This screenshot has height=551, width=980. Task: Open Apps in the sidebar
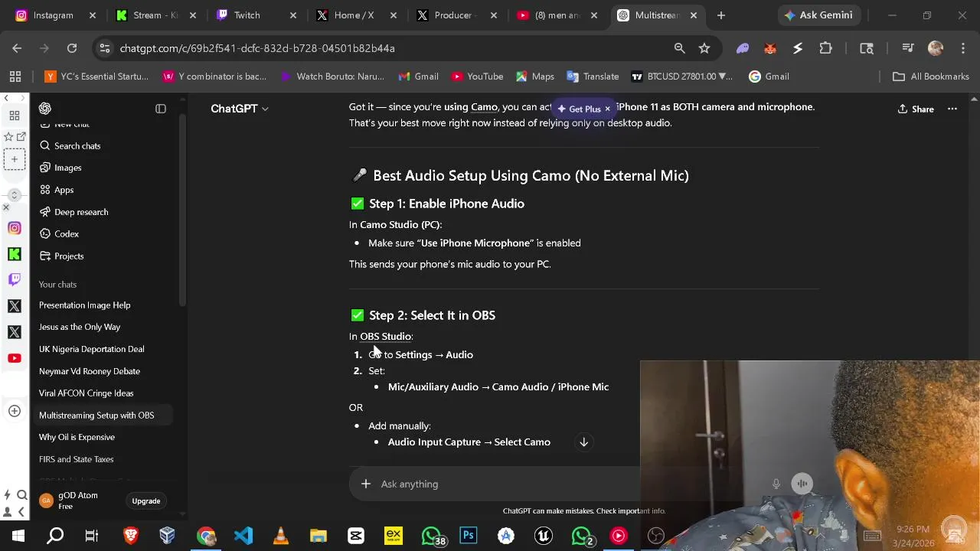click(x=106, y=190)
